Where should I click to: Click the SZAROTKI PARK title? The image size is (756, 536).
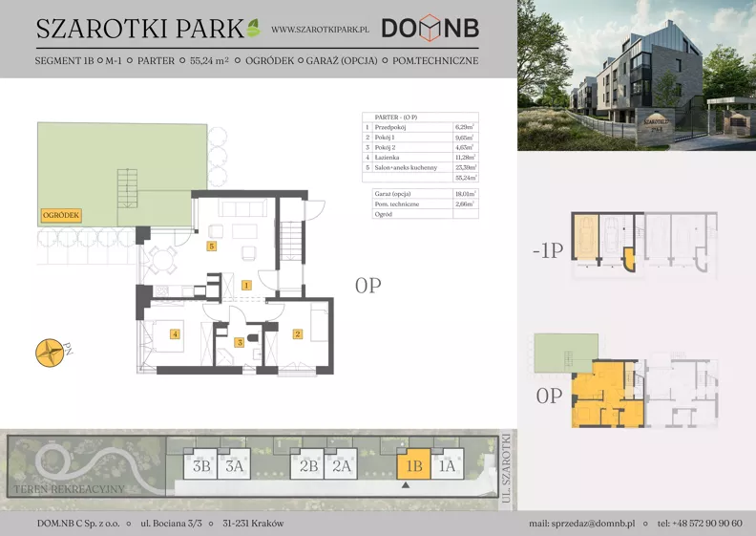(140, 29)
